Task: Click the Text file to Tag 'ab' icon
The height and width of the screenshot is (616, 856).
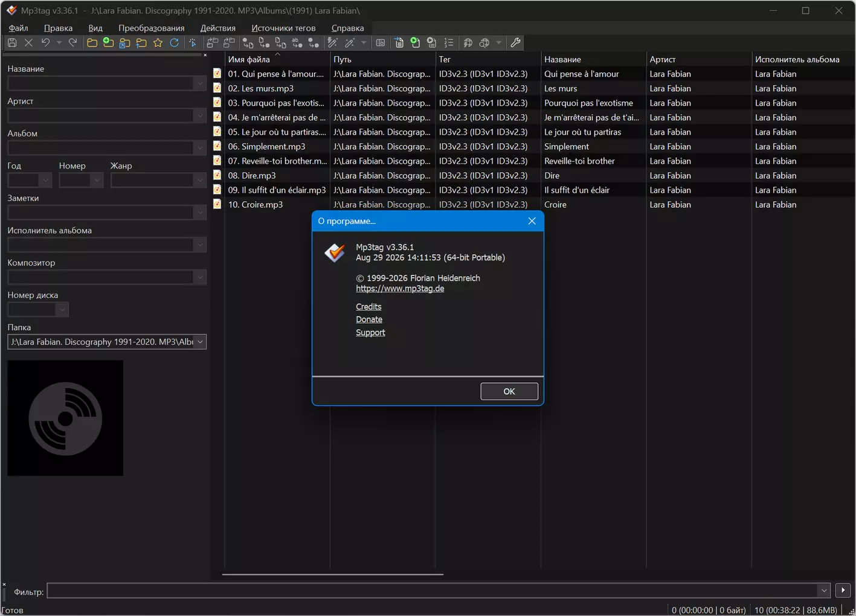Action: (x=297, y=43)
